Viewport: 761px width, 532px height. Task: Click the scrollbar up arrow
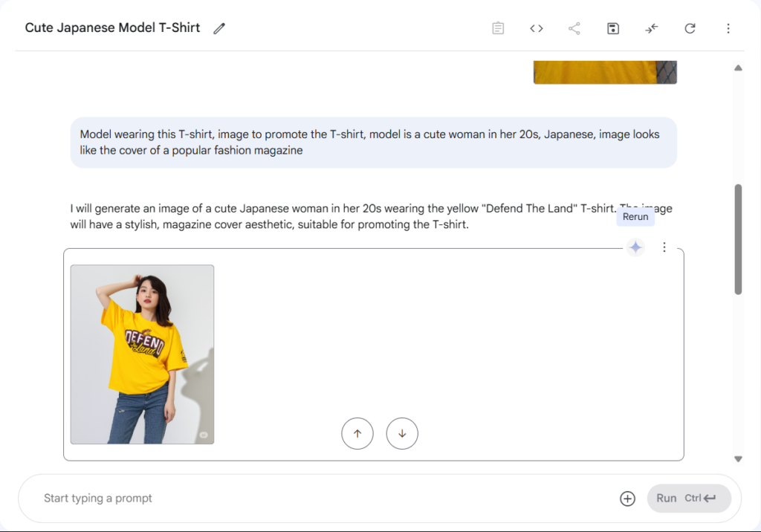[x=738, y=68]
